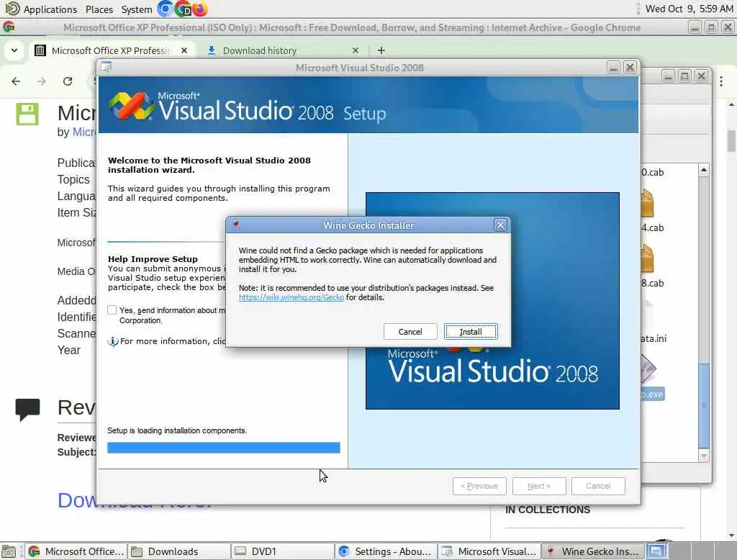Open a new Chrome tab
Viewport: 737px width, 560px height.
pos(381,50)
